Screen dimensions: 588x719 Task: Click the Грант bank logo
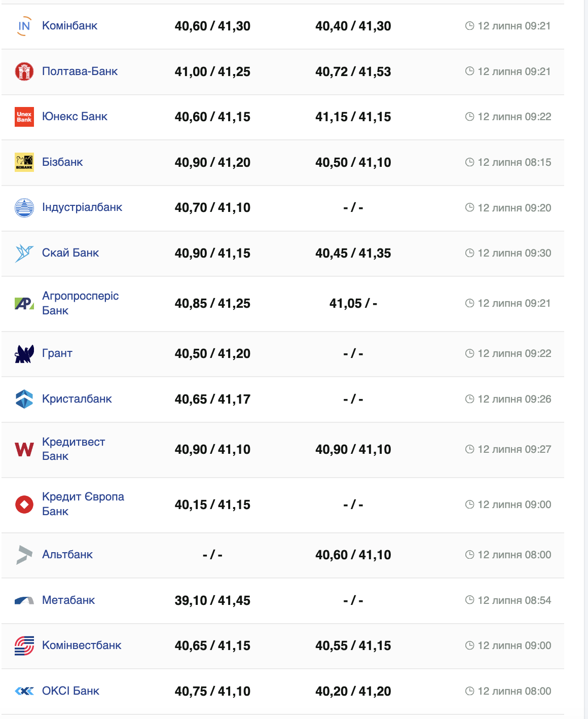[x=24, y=353]
